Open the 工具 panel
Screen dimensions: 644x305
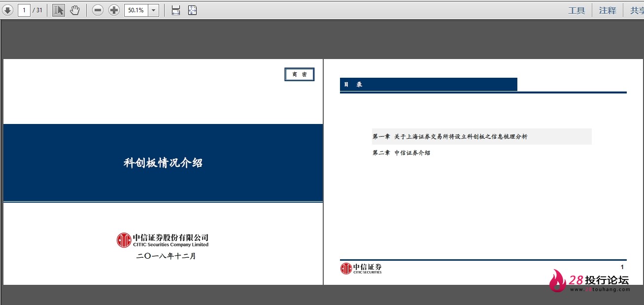click(x=576, y=10)
